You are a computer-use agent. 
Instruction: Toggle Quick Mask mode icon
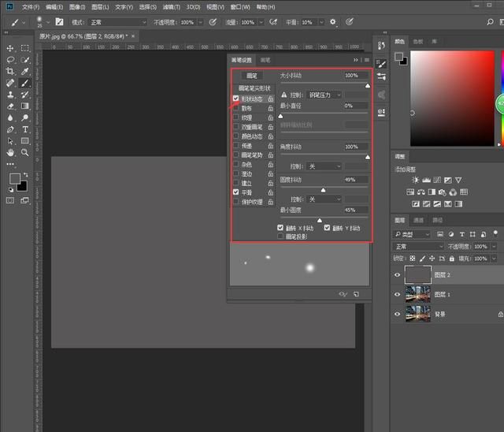10,200
